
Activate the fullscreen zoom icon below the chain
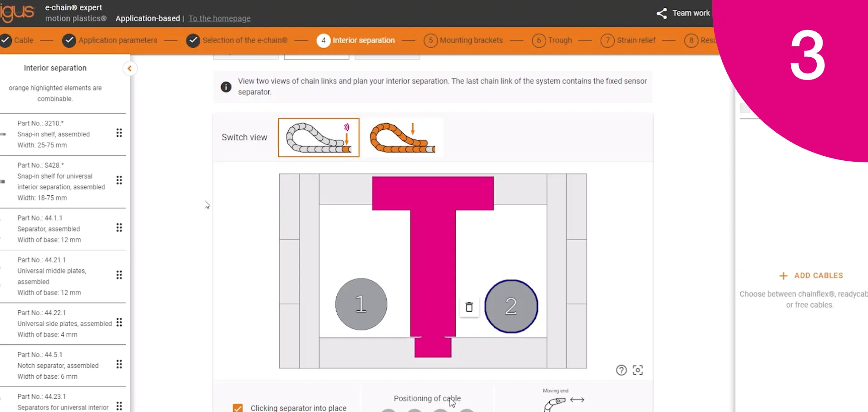[637, 370]
